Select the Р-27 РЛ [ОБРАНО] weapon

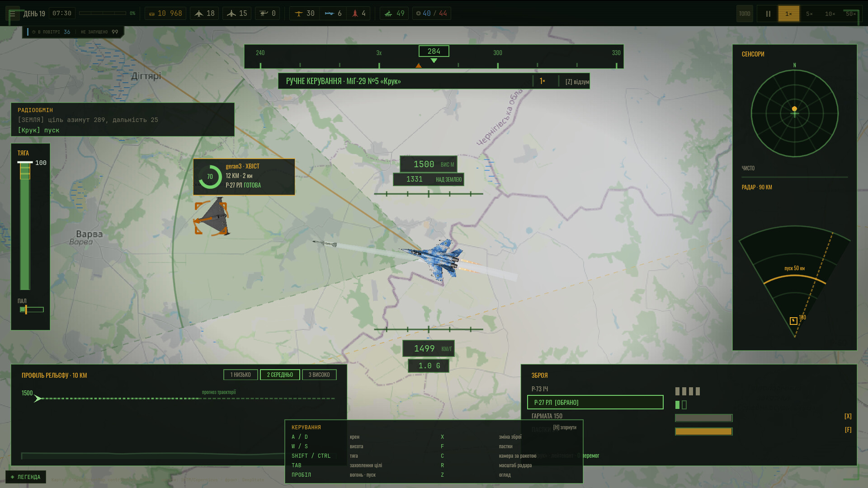tap(595, 402)
